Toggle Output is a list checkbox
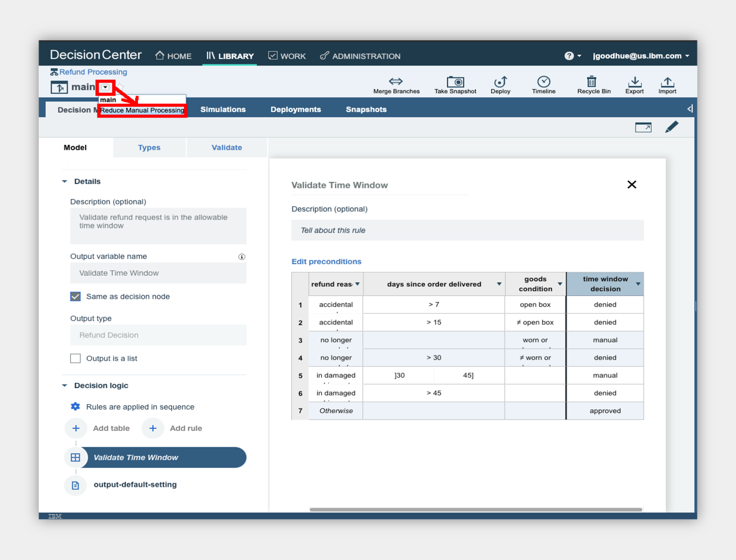Screen dimensions: 736x560 tap(76, 358)
